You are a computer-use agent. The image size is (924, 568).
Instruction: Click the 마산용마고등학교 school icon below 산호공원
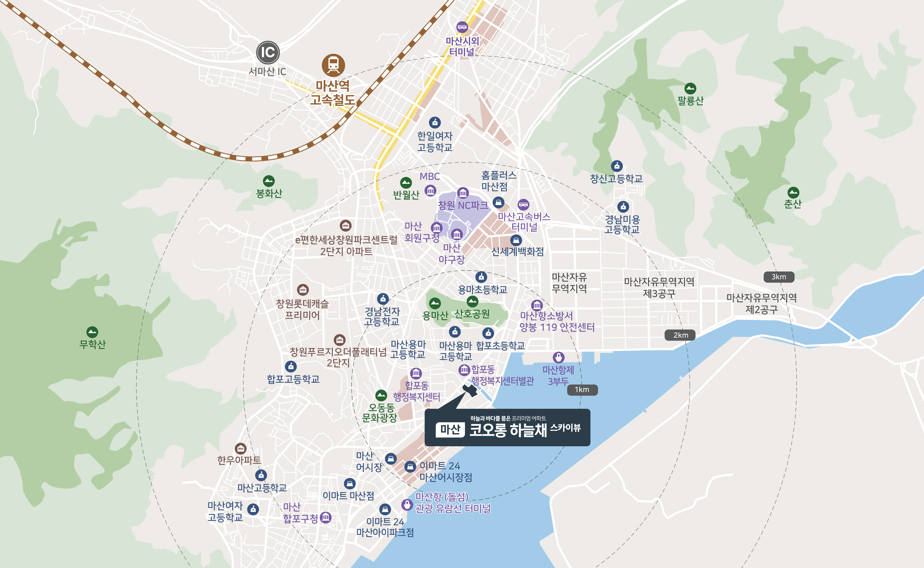point(455,332)
